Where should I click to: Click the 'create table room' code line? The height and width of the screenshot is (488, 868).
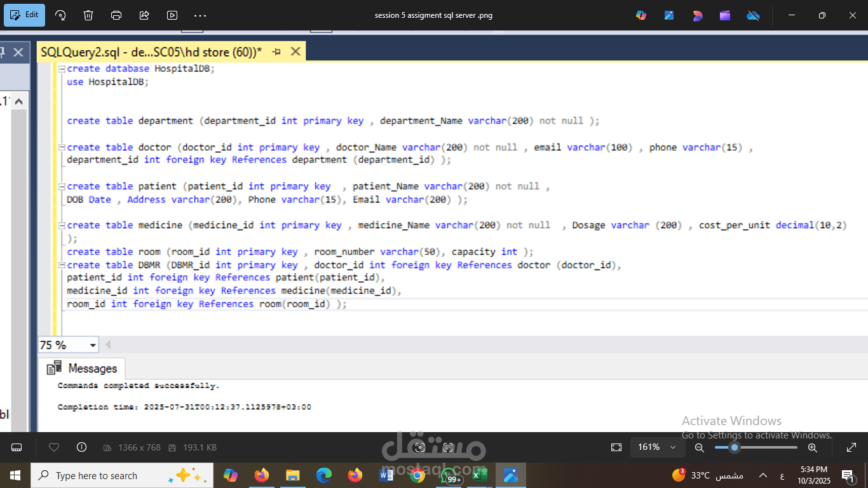pyautogui.click(x=301, y=252)
